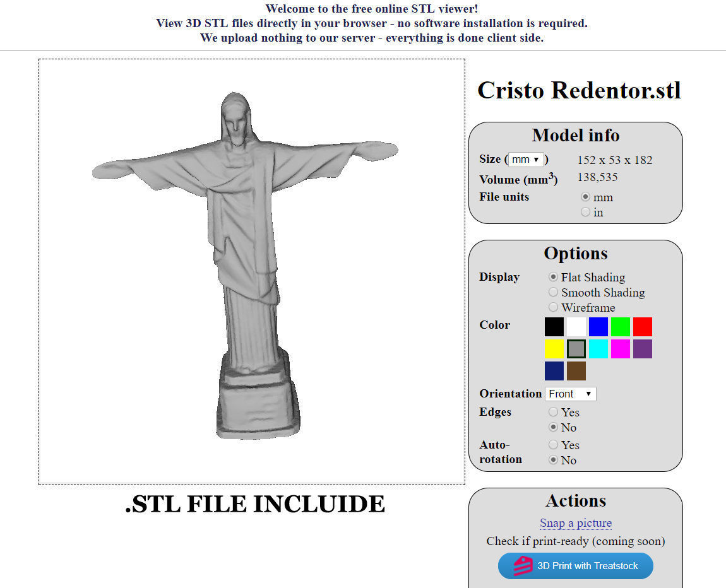The height and width of the screenshot is (588, 726).
Task: Click the volume value 138,535
Action: (598, 177)
